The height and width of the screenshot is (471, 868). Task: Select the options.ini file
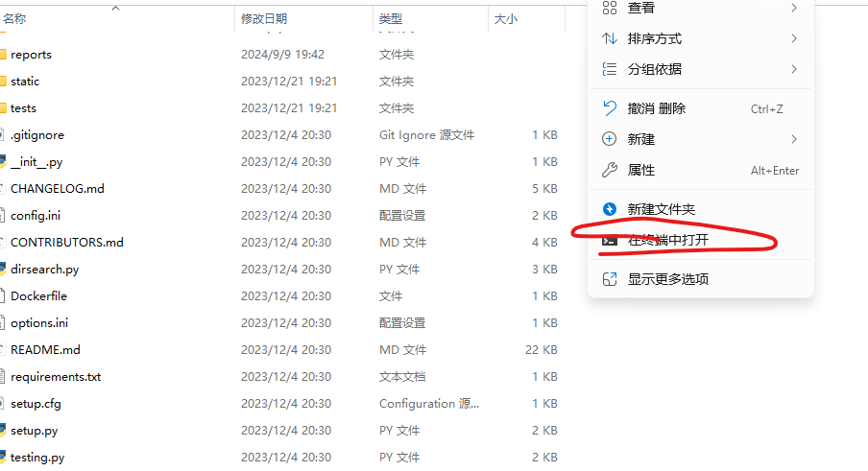[39, 323]
